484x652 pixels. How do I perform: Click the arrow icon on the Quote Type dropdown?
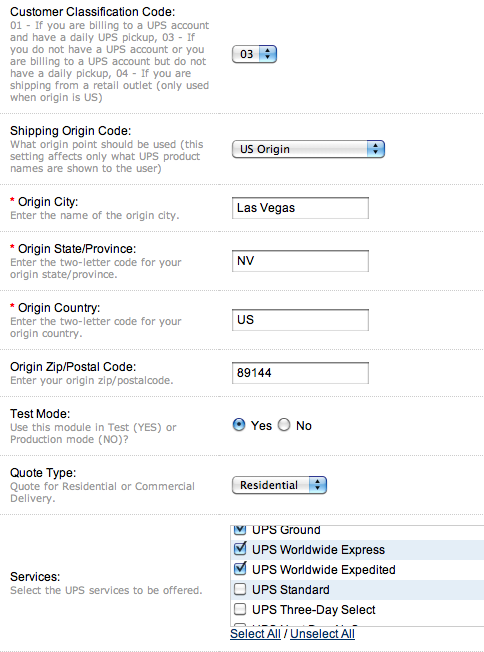click(318, 485)
